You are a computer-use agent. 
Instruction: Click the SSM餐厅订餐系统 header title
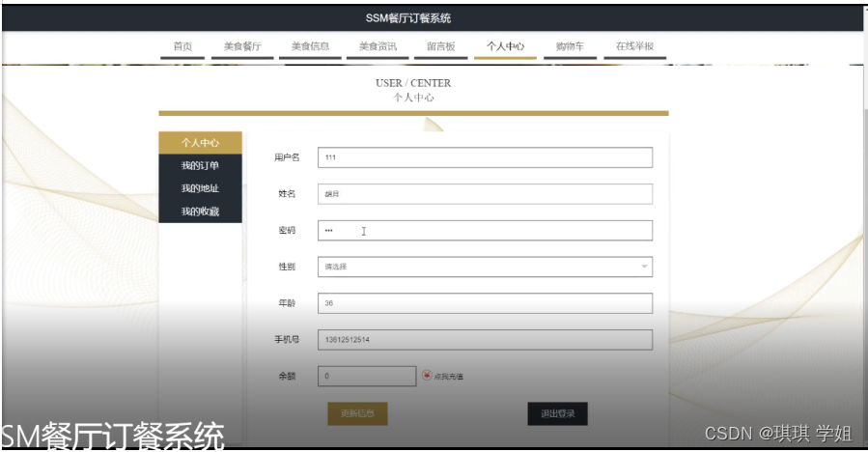coord(408,18)
